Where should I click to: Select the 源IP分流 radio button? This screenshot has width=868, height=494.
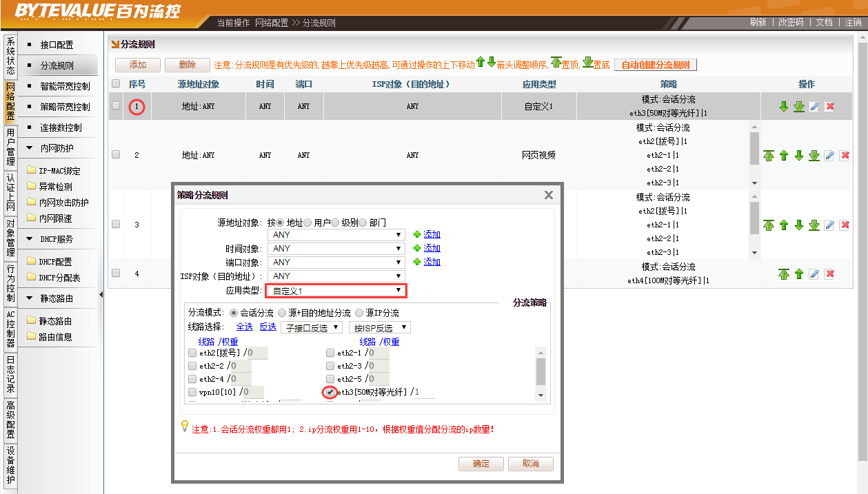[x=359, y=313]
